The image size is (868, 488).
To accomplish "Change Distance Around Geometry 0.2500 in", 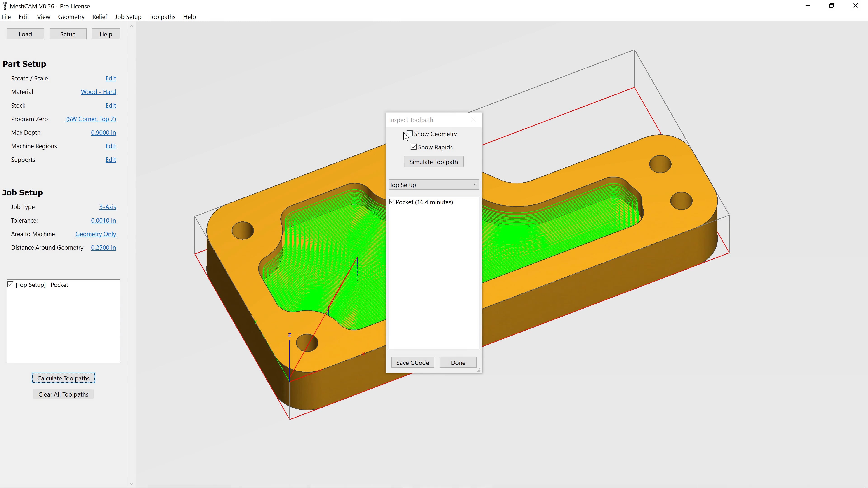I will 104,248.
